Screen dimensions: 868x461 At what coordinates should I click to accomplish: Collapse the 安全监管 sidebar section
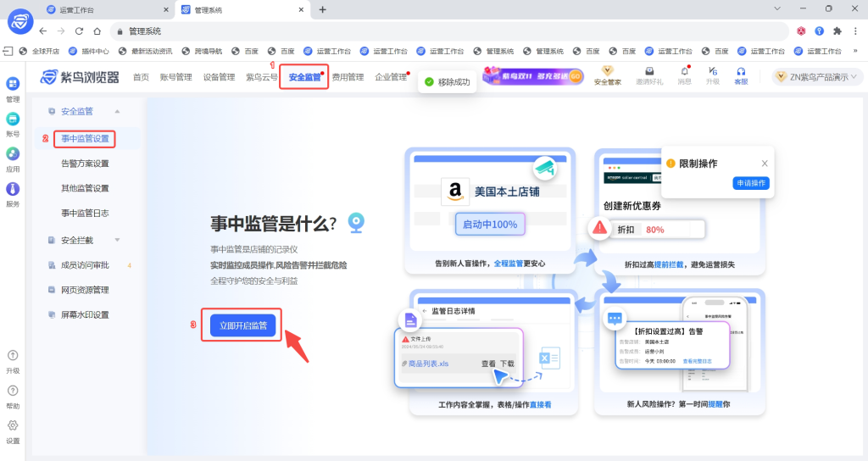(117, 111)
